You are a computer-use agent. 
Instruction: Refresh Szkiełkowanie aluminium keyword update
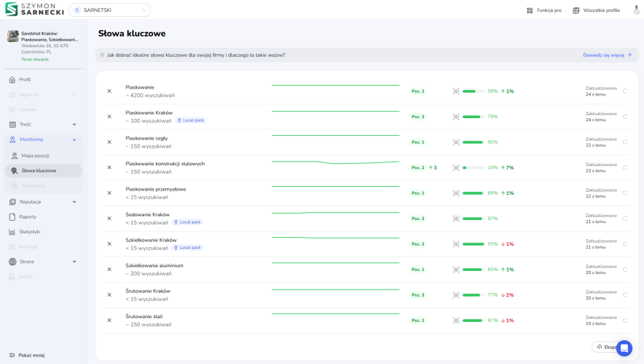[x=625, y=269]
